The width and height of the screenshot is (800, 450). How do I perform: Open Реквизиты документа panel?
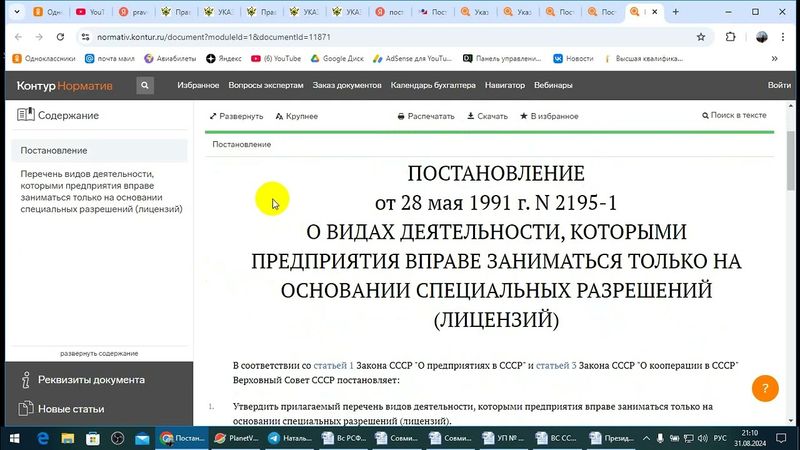coord(91,380)
